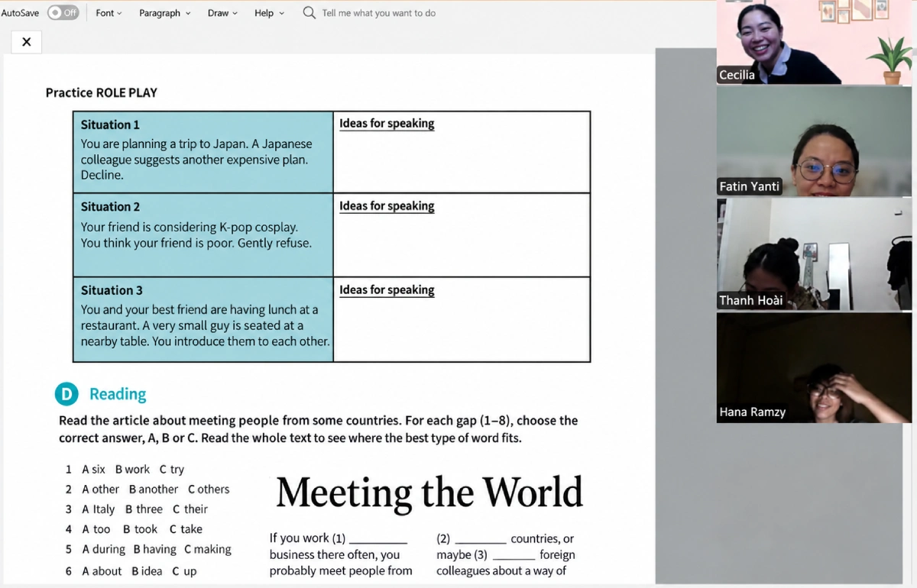Select Thanh Hoài's video thumbnail

(x=815, y=254)
